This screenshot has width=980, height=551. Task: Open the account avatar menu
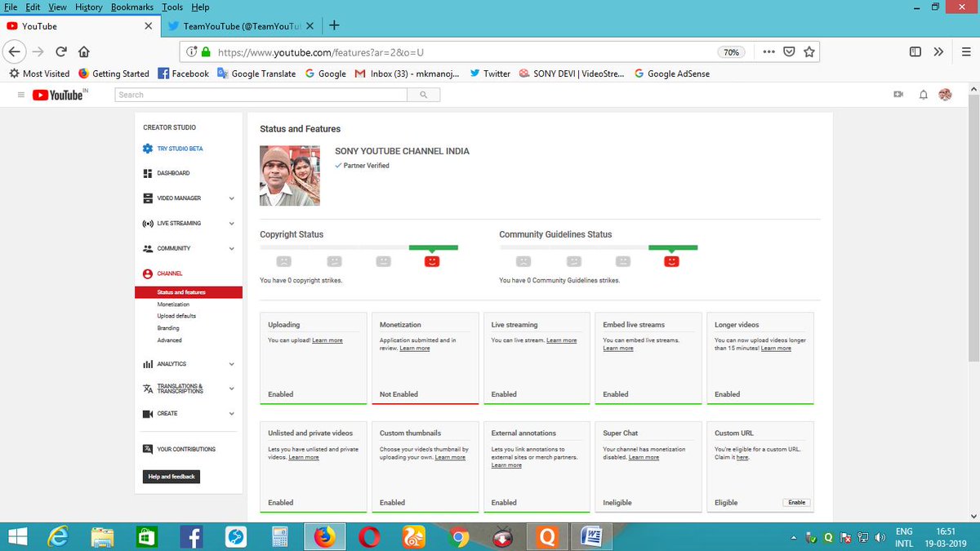point(945,95)
